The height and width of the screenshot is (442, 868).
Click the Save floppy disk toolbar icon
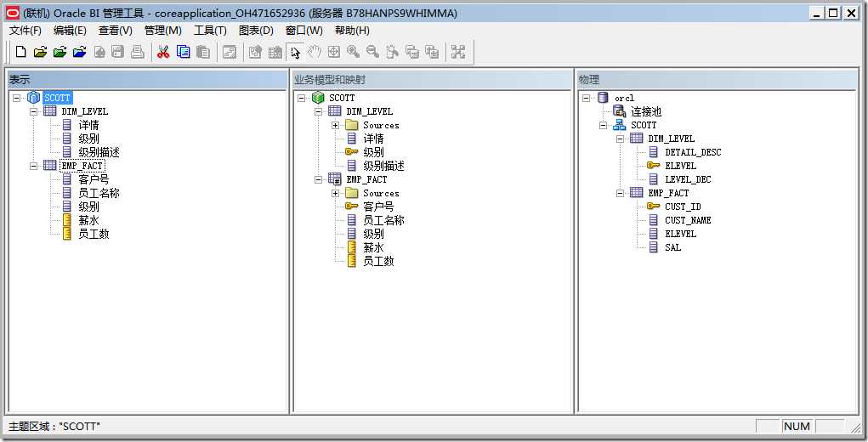click(x=118, y=52)
